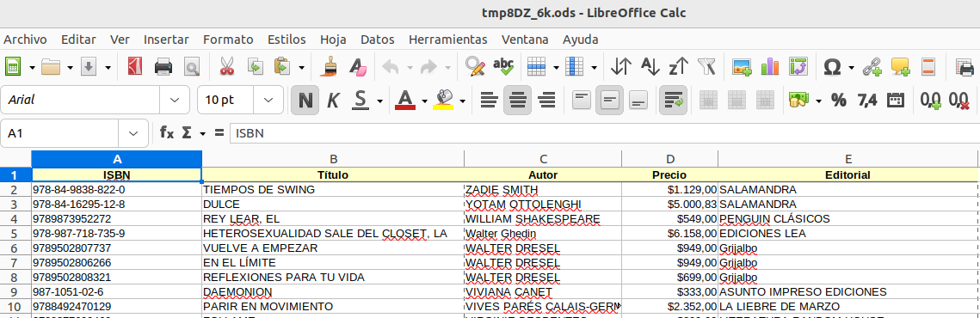Toggle the AutoFilter funnel
This screenshot has height=318, width=980.
pos(707,66)
